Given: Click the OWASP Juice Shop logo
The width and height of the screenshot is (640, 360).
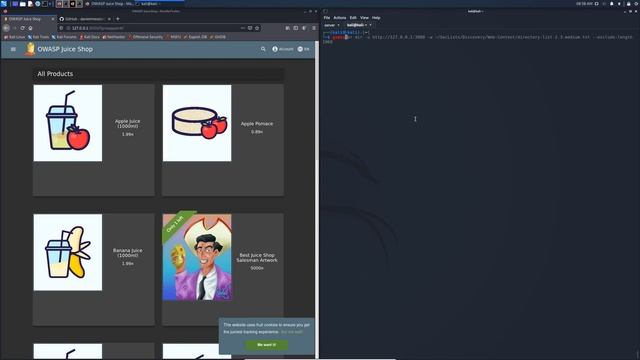Looking at the screenshot, I should pos(30,49).
